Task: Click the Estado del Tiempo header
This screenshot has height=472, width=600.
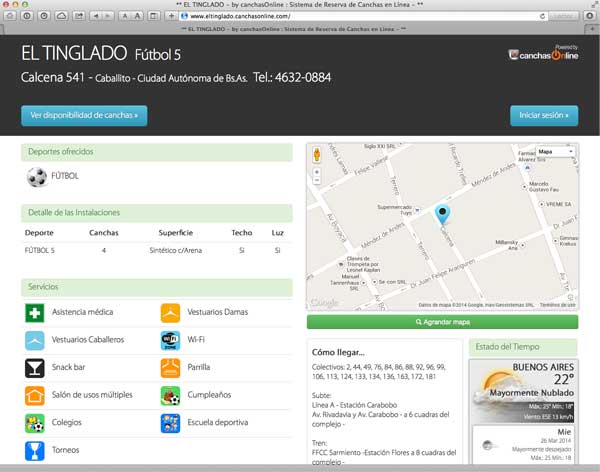Action: tap(523, 347)
